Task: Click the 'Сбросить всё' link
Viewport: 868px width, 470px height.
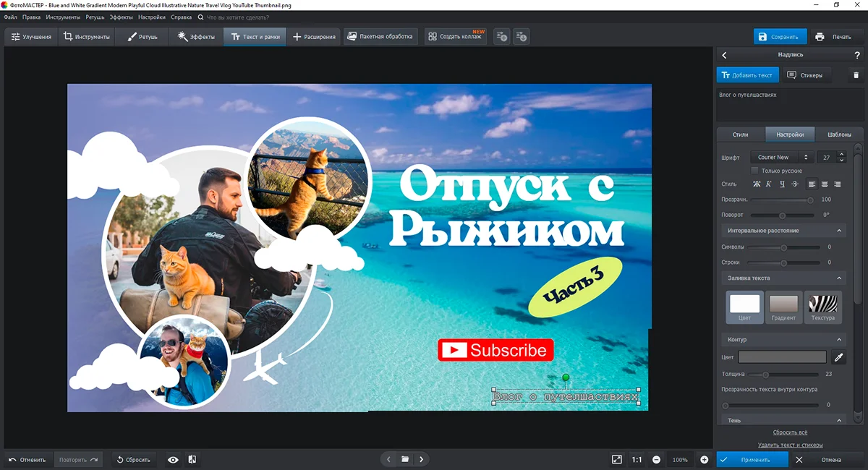Action: point(790,432)
